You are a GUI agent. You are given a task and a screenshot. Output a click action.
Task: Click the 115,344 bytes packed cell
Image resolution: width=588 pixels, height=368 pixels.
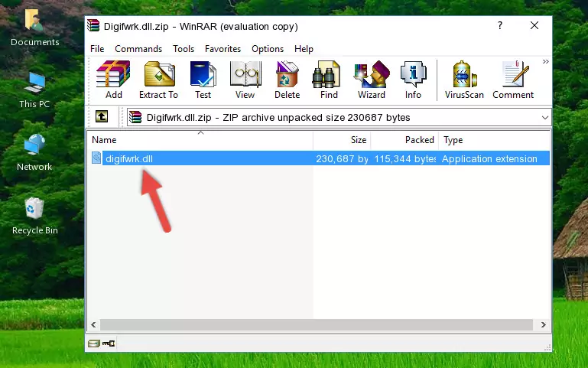(405, 158)
